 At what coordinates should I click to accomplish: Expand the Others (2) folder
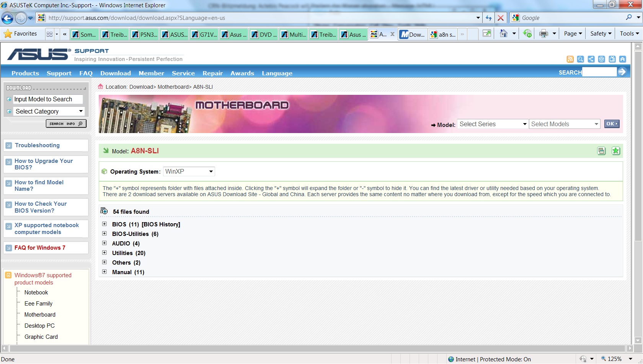click(x=104, y=262)
